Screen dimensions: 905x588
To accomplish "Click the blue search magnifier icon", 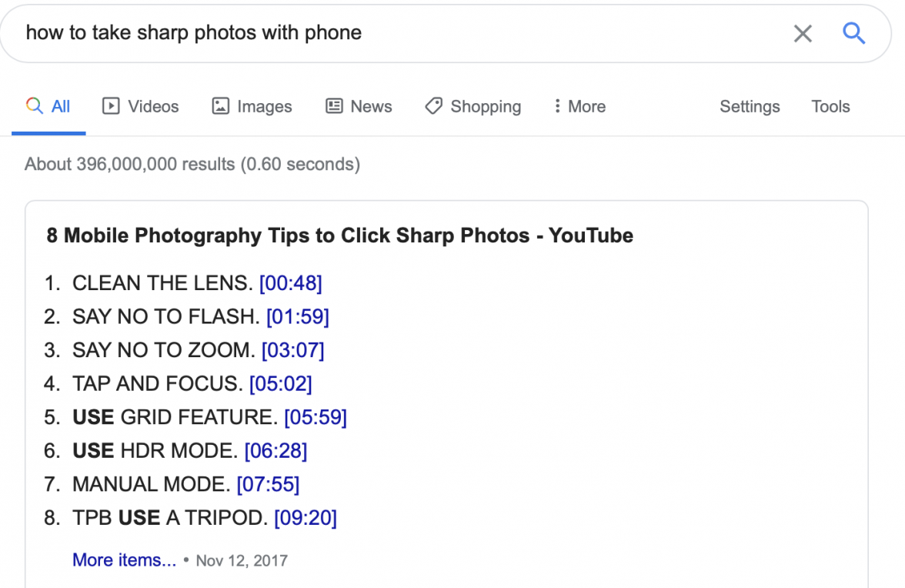I will [854, 33].
